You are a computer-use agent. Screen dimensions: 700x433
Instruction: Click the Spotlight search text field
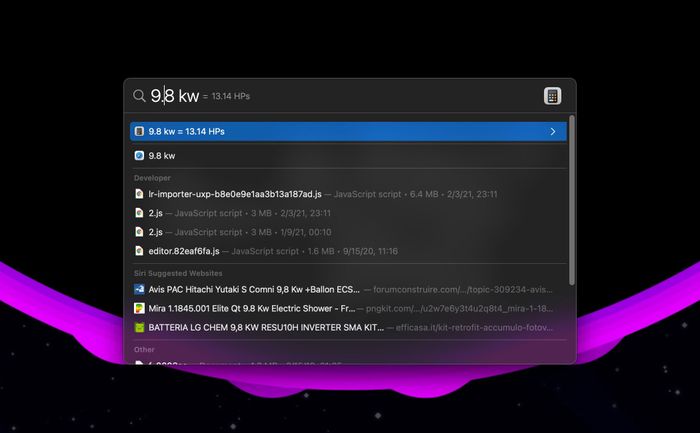(x=344, y=96)
